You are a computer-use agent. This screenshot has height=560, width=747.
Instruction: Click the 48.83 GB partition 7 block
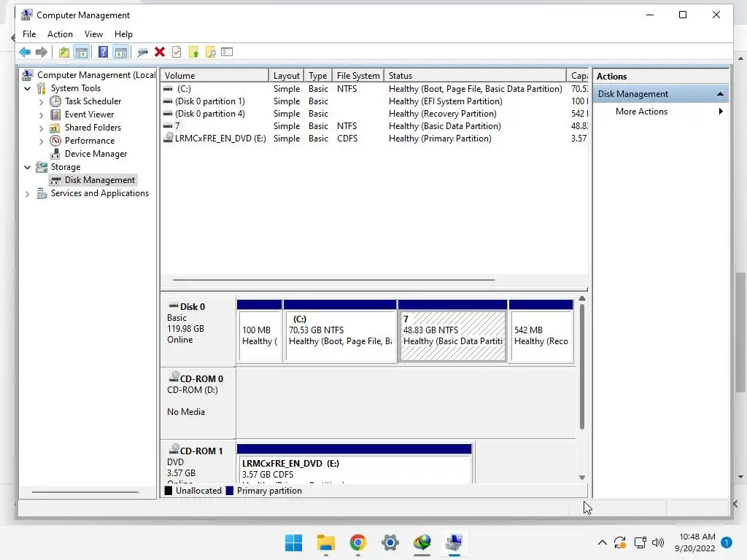[x=452, y=336]
